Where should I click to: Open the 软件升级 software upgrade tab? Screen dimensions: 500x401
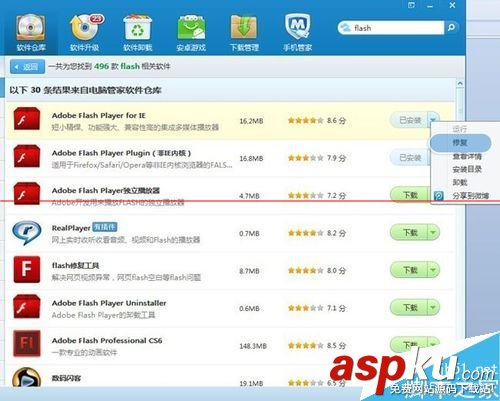[x=85, y=33]
